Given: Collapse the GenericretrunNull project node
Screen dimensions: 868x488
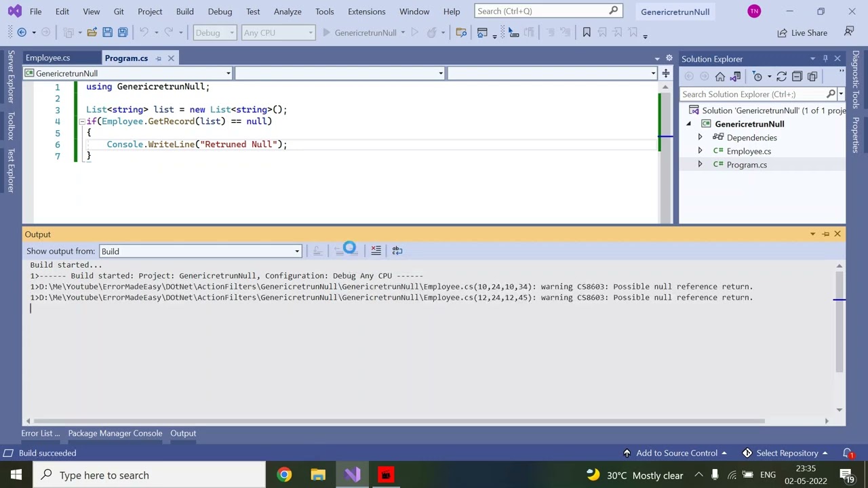Looking at the screenshot, I should [688, 124].
